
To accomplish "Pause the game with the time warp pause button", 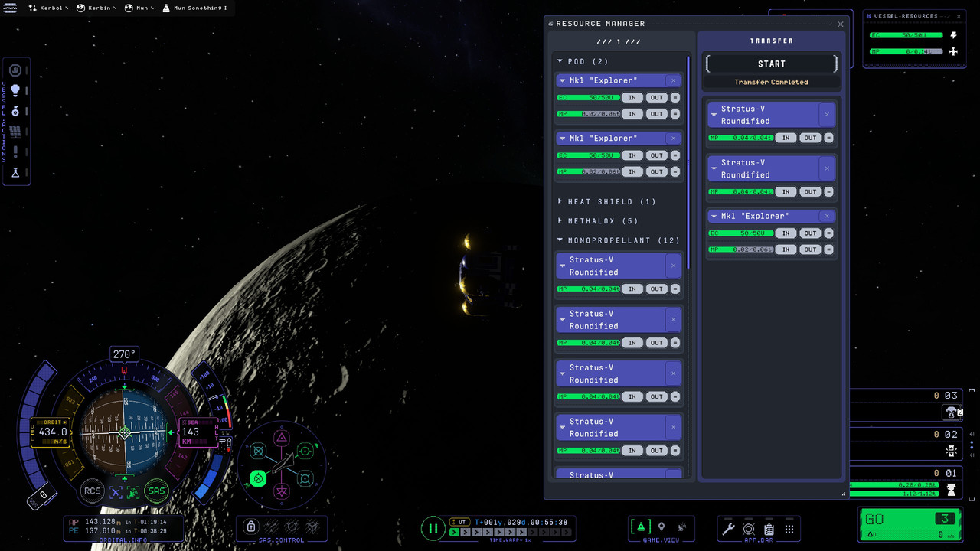I will [433, 529].
